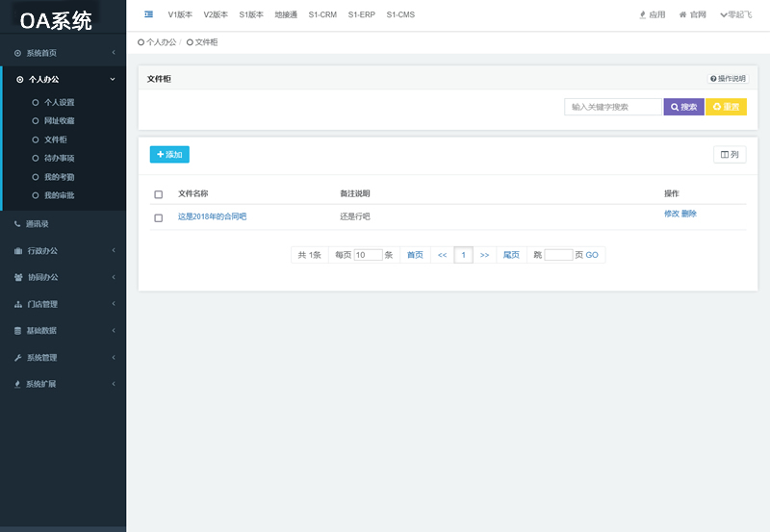
Task: Expand the 行政办公 menu arrow
Action: (x=114, y=250)
